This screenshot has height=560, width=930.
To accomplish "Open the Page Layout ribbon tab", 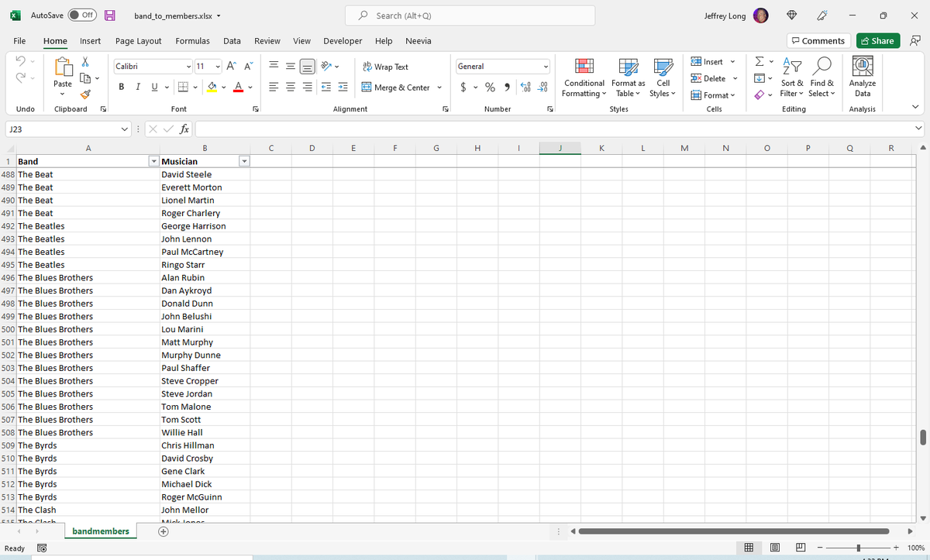I will point(138,41).
